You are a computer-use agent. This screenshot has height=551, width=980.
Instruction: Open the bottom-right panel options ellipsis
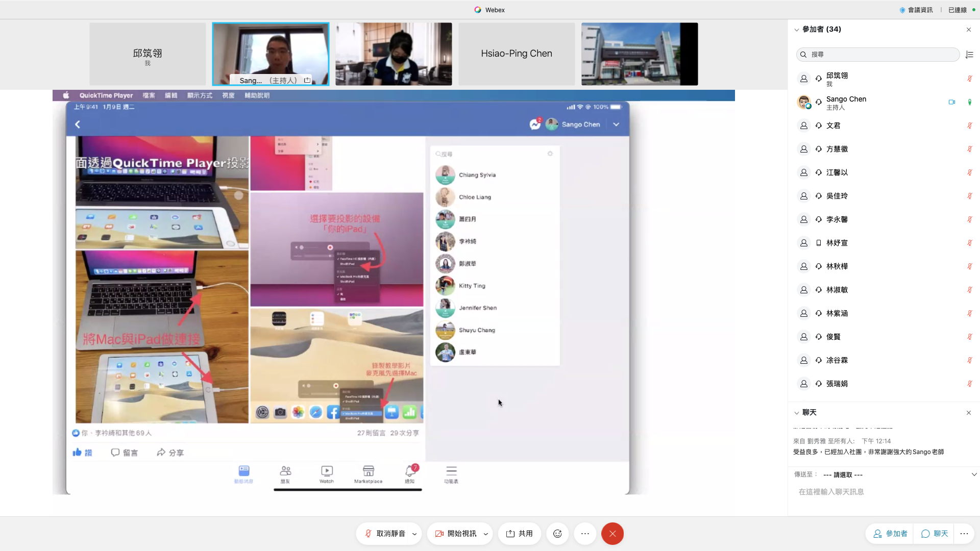tap(964, 534)
